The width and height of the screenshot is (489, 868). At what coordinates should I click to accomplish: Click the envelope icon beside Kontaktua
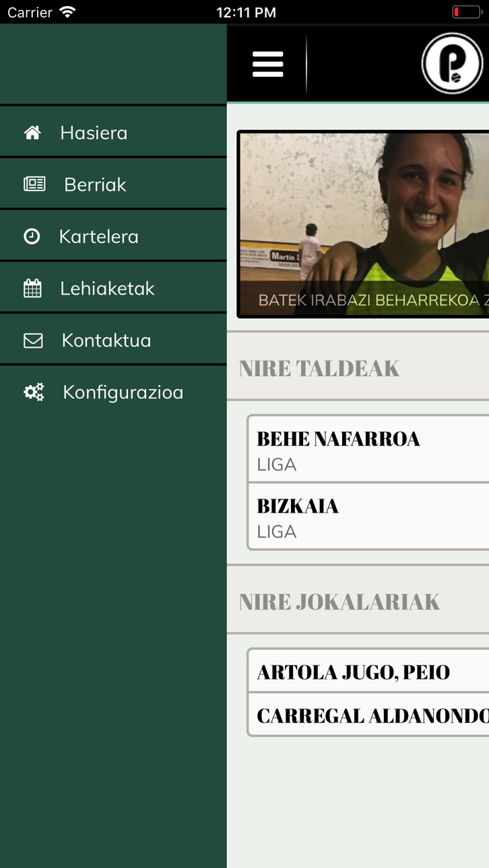coord(33,340)
